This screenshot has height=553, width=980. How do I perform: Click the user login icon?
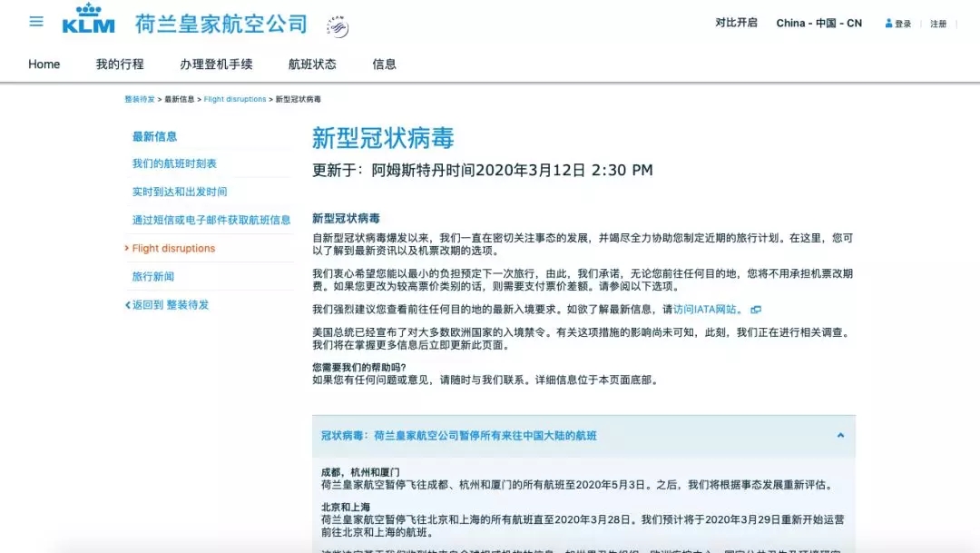click(888, 23)
